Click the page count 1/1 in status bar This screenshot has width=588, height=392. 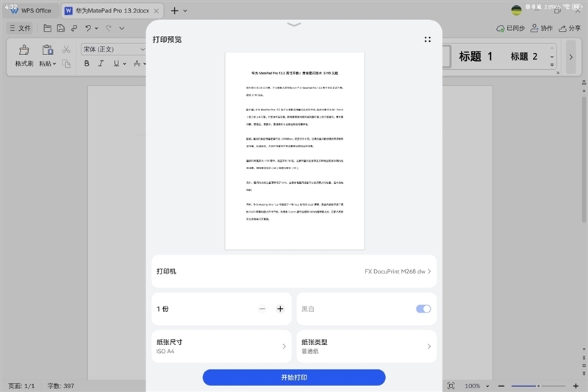click(21, 386)
